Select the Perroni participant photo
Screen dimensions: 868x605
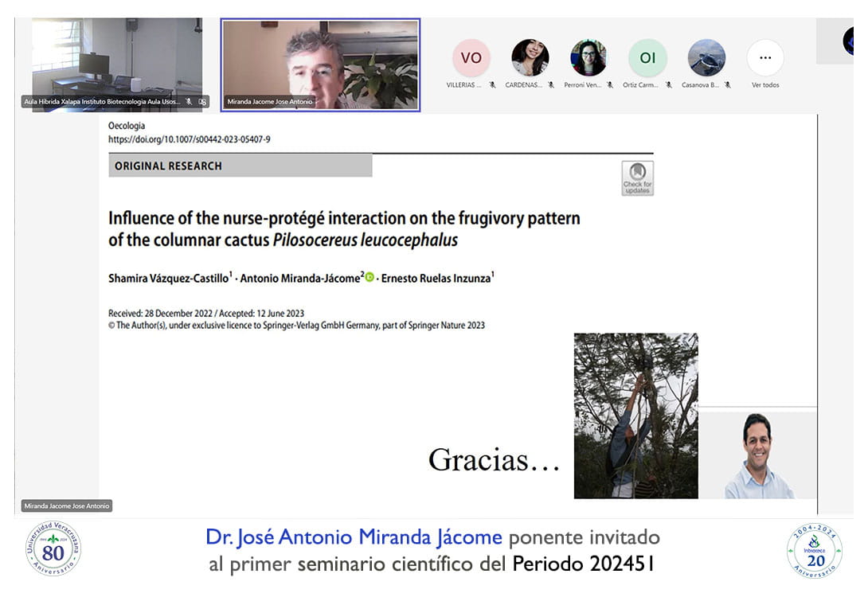point(588,58)
